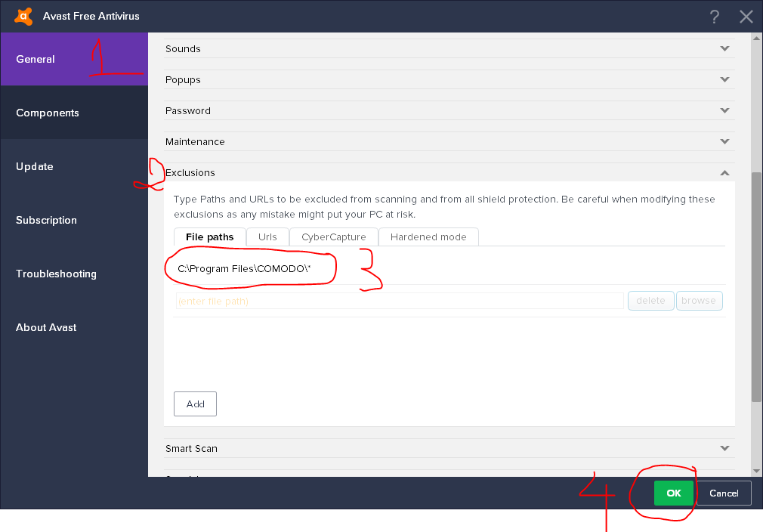
Task: Switch to the Hardened mode tab
Action: coord(428,237)
